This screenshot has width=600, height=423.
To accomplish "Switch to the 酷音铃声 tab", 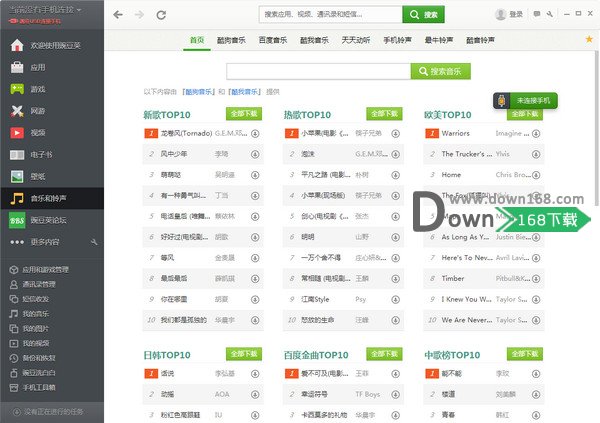I will [x=480, y=40].
